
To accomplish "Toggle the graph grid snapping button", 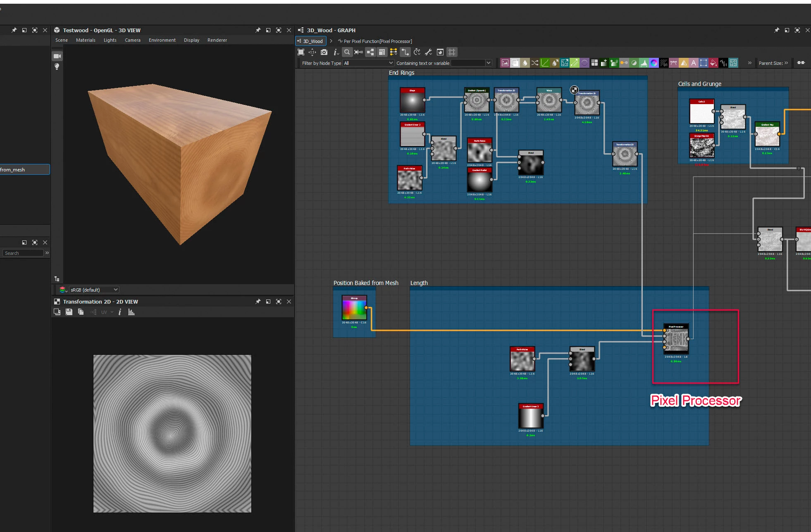I will click(x=452, y=52).
